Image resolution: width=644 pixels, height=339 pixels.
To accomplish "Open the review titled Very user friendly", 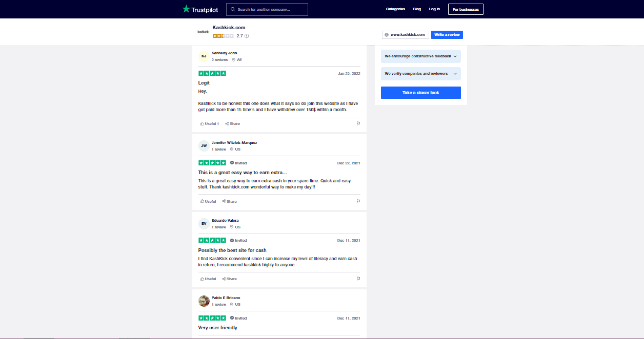I will pyautogui.click(x=218, y=328).
